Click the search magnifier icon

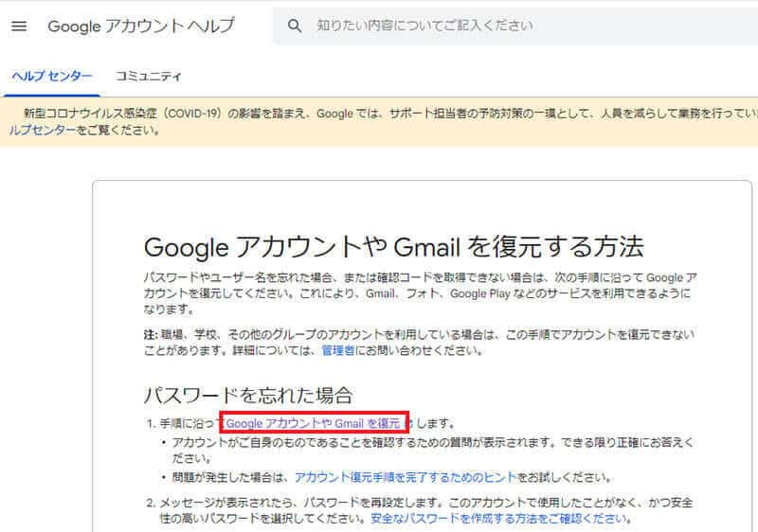[295, 26]
